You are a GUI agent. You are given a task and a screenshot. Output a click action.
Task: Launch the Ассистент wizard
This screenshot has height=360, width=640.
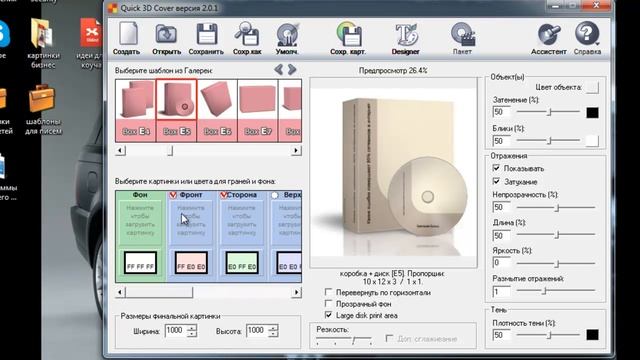coord(549,38)
